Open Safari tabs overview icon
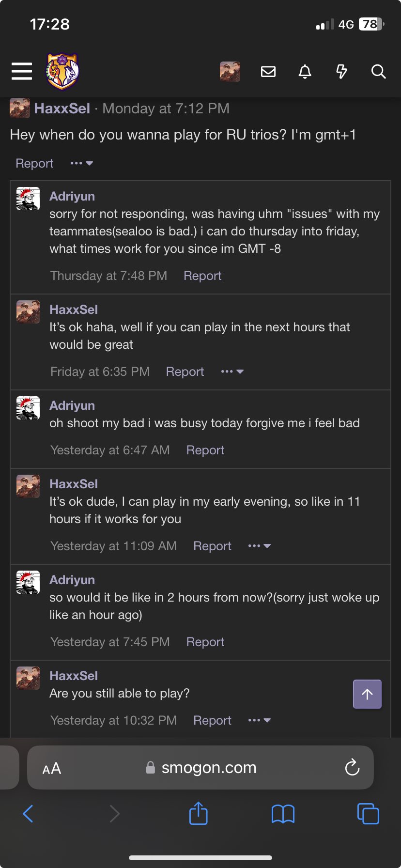Image resolution: width=401 pixels, height=868 pixels. pyautogui.click(x=368, y=813)
